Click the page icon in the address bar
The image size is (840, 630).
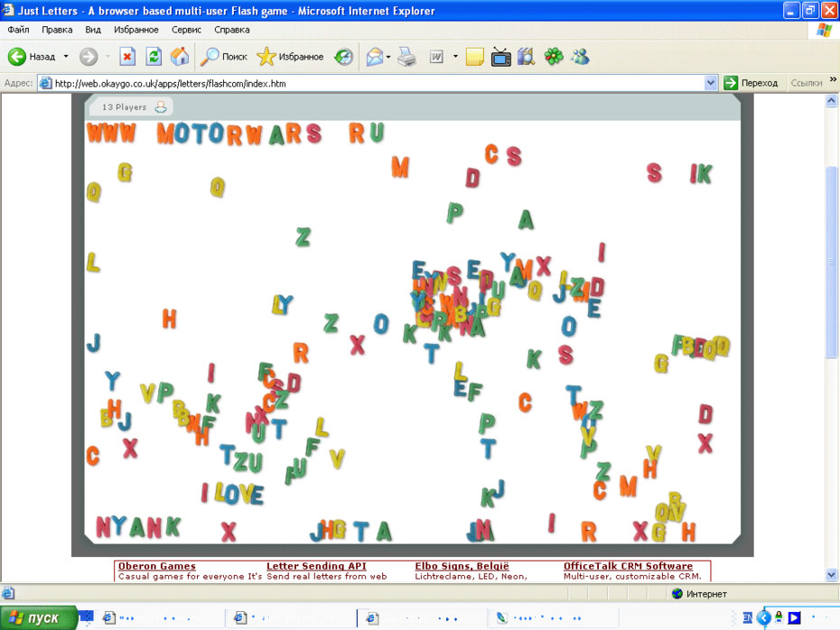click(x=45, y=83)
